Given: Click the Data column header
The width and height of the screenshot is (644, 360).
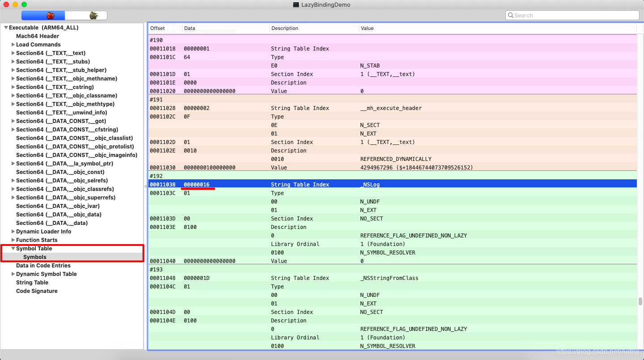Looking at the screenshot, I should click(x=225, y=28).
